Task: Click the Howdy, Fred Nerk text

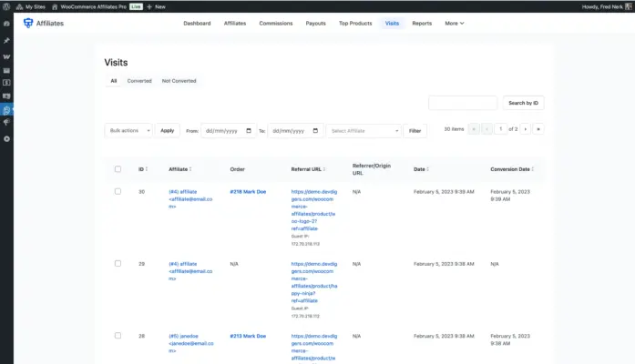Action: pyautogui.click(x=602, y=7)
